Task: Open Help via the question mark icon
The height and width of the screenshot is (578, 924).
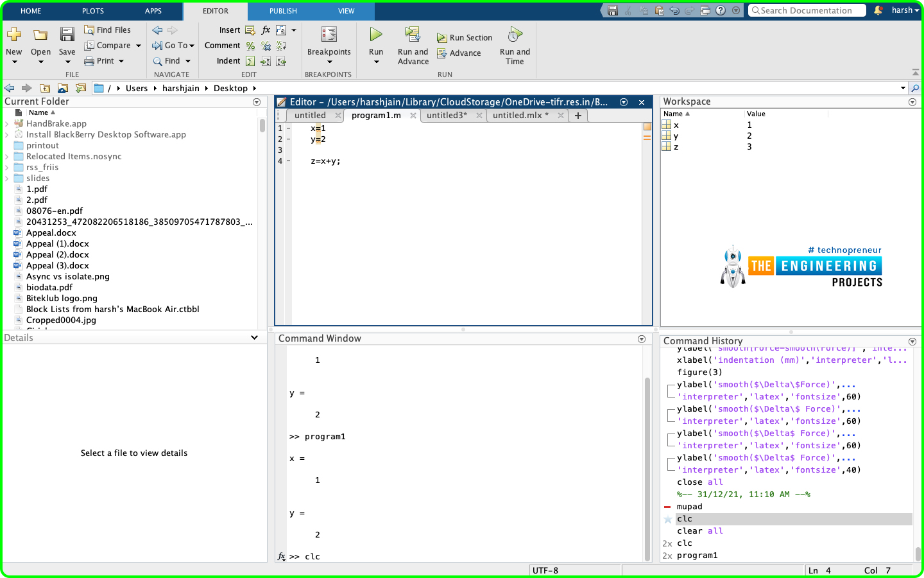Action: coord(720,10)
